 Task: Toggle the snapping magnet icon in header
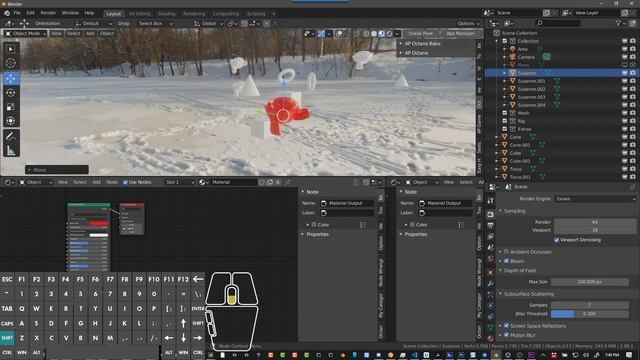coord(244,24)
